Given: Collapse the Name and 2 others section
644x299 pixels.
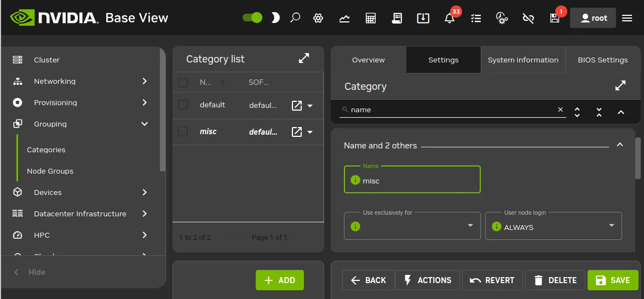Looking at the screenshot, I should click(620, 145).
